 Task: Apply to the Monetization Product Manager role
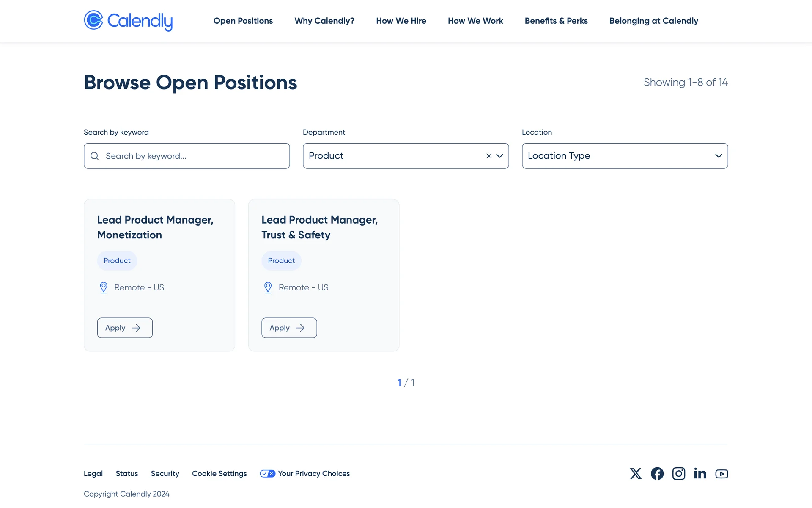[125, 328]
